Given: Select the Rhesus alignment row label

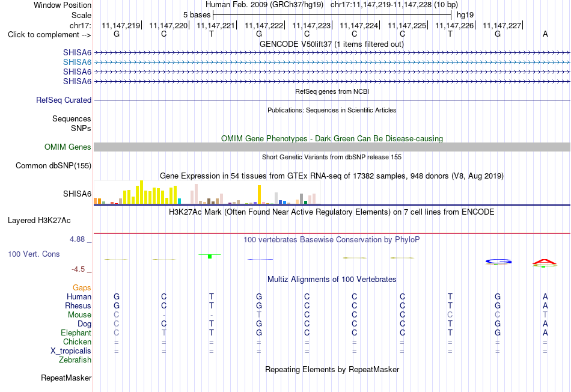Looking at the screenshot, I should click(x=78, y=306).
